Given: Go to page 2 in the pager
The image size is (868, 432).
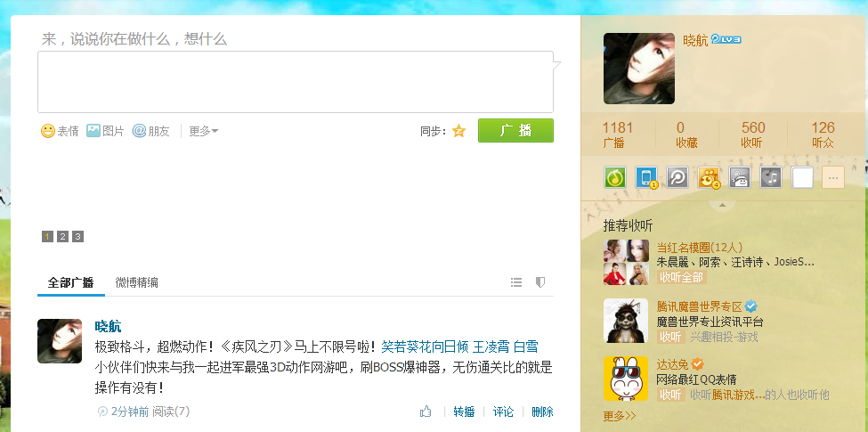Looking at the screenshot, I should (62, 237).
